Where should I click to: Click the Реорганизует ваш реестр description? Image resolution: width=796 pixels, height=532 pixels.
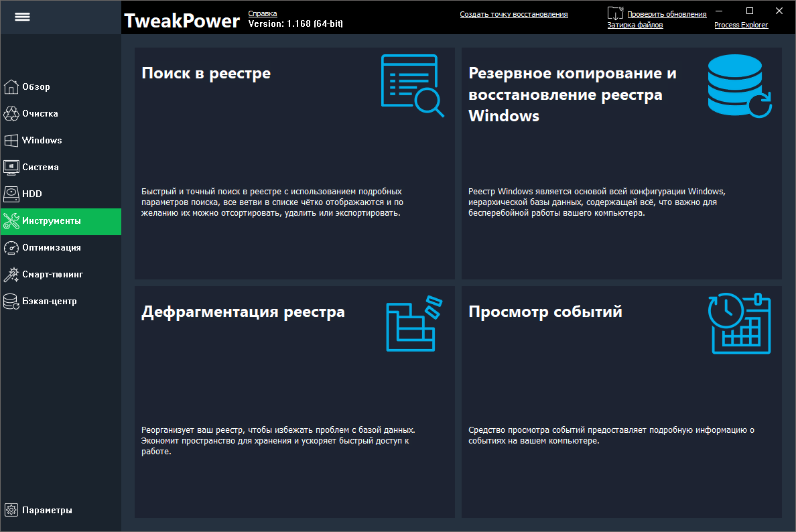point(278,441)
